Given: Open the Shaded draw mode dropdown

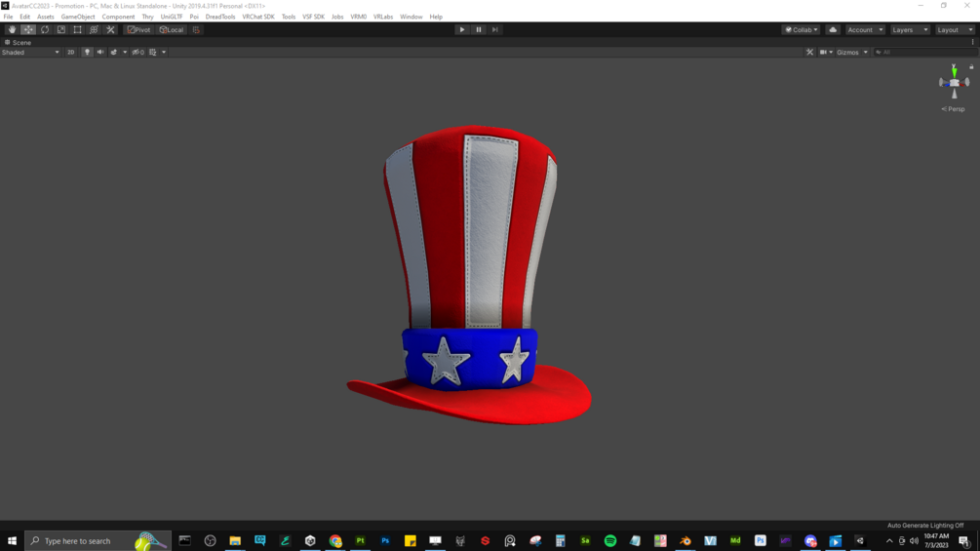Looking at the screenshot, I should 30,53.
